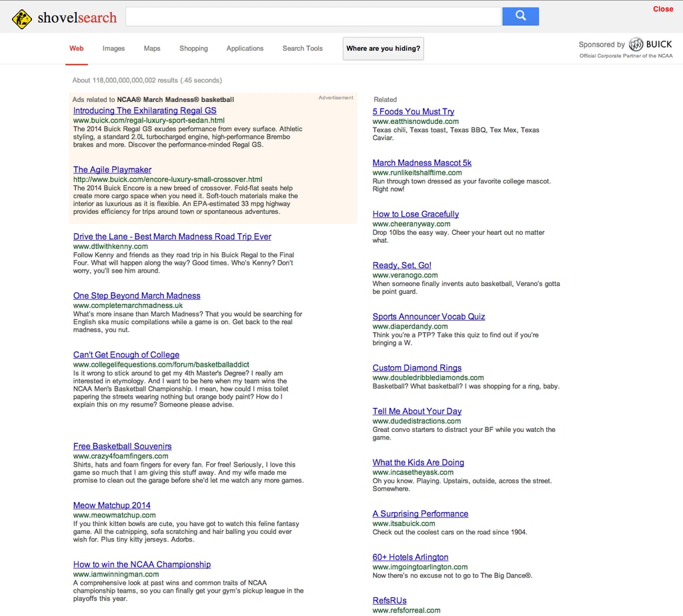Screen dimensions: 683x616
Task: Follow 'Can't Get Enough of College' link
Action: pyautogui.click(x=126, y=355)
